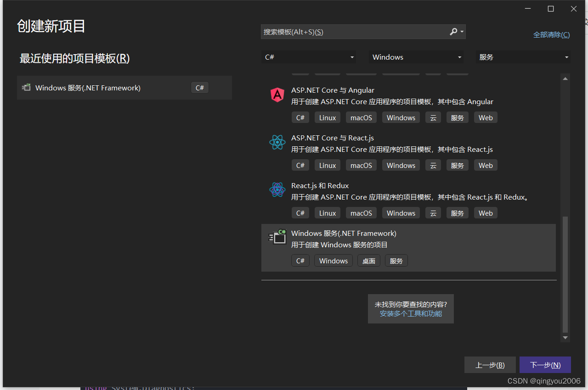Screen dimensions: 588x390
Task: Select Windows 服务(.NET Framework) template in list
Action: [x=408, y=248]
